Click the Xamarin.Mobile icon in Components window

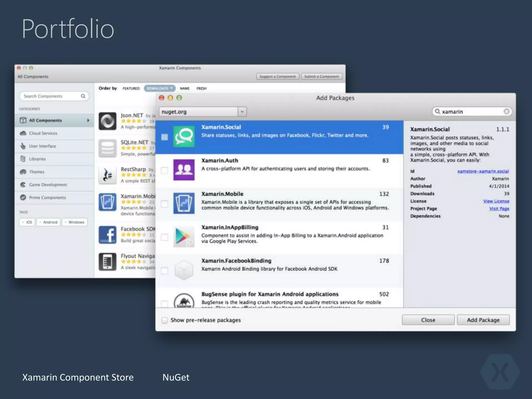[x=108, y=202]
